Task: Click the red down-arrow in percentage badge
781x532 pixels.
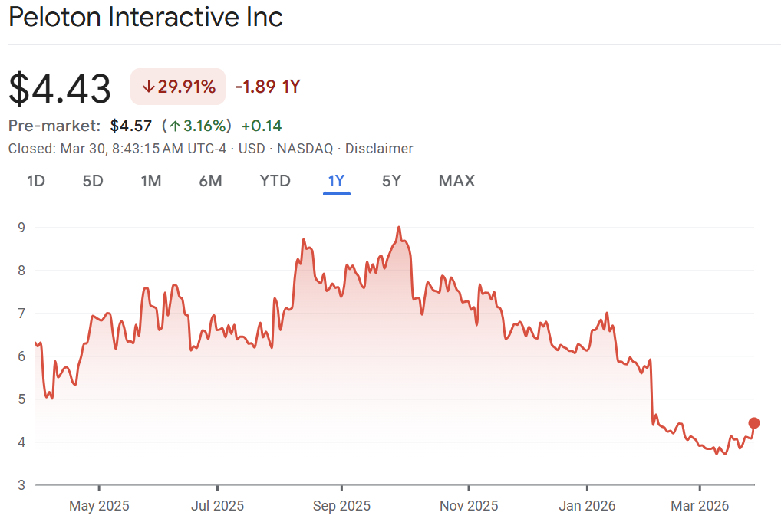Action: point(148,87)
